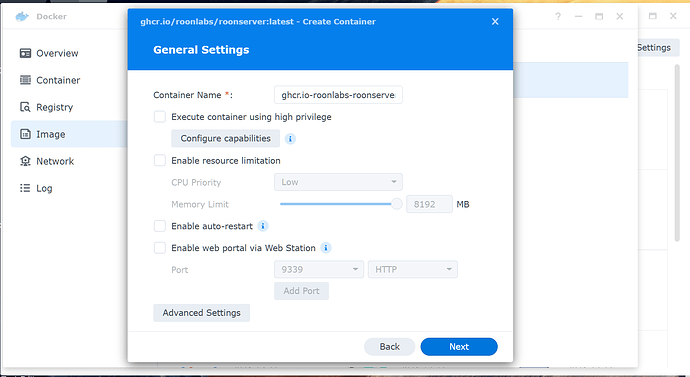690x377 pixels.
Task: Click the Port label
Action: click(x=180, y=270)
